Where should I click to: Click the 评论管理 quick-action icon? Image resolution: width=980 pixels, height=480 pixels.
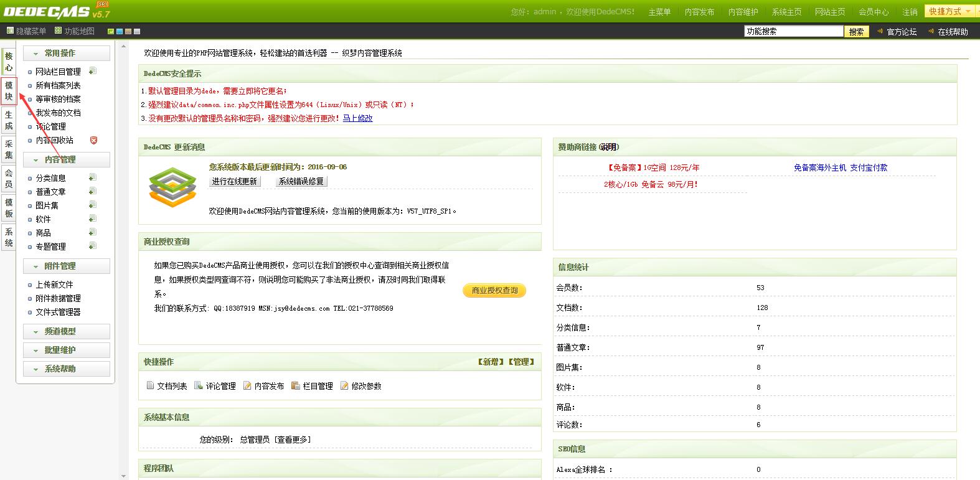(199, 385)
